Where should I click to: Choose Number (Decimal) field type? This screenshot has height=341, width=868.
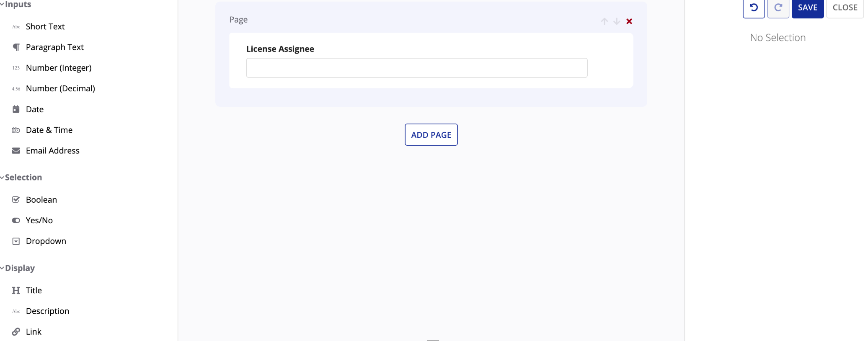click(x=60, y=89)
